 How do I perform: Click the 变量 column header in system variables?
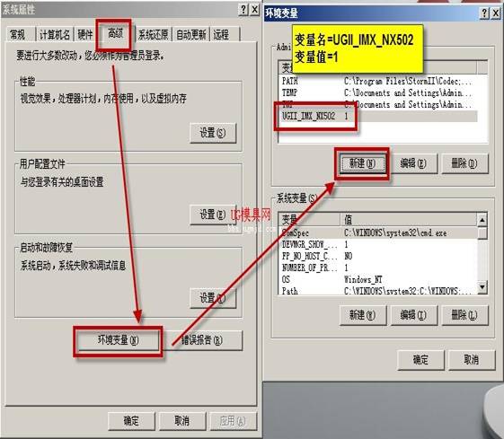309,219
